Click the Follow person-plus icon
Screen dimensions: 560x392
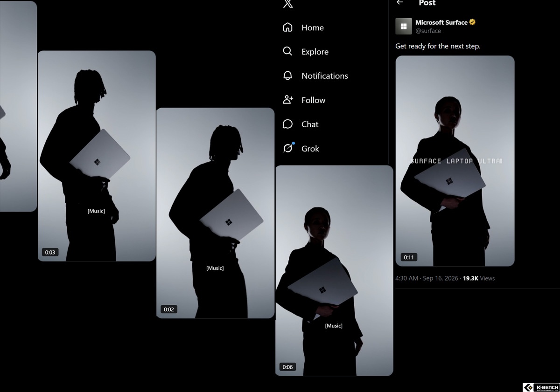287,100
